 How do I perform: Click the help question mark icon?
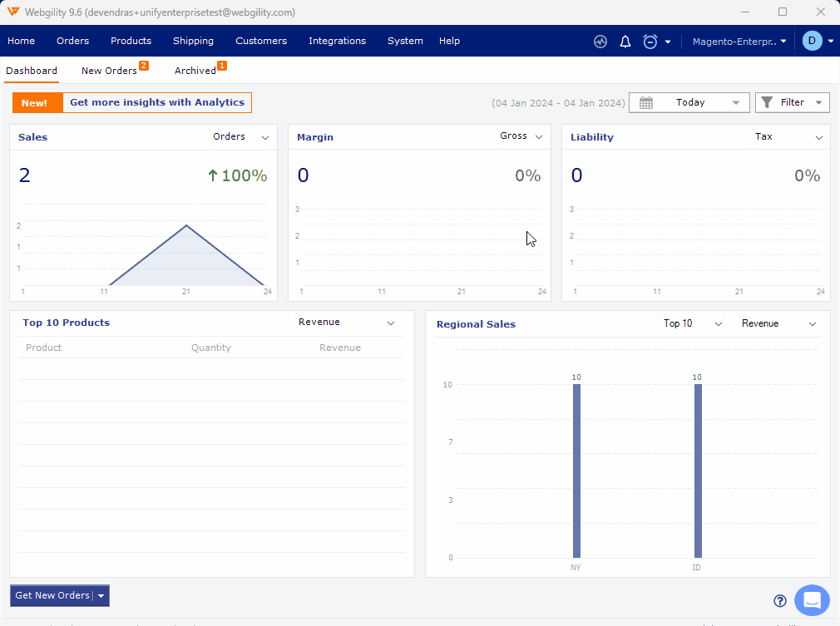click(x=780, y=601)
